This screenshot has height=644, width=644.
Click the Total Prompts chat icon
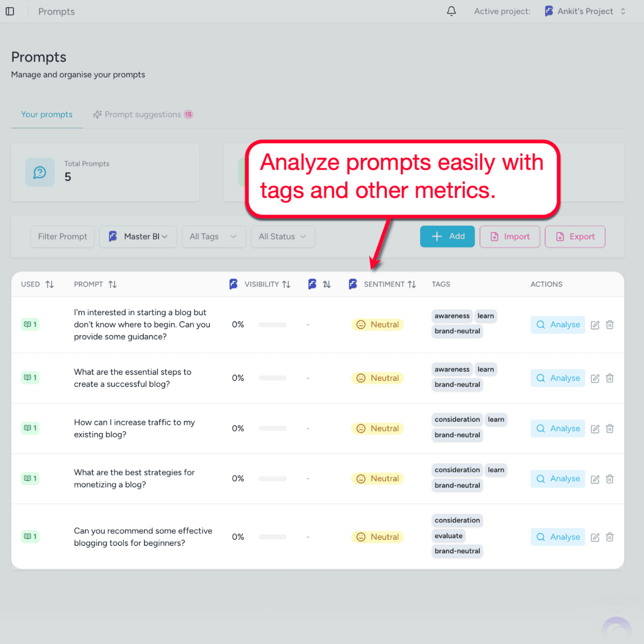coord(40,172)
